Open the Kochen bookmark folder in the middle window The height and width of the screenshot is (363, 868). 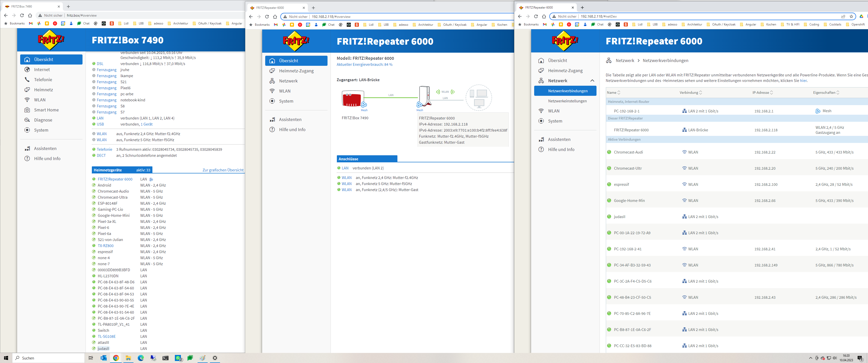click(x=499, y=25)
